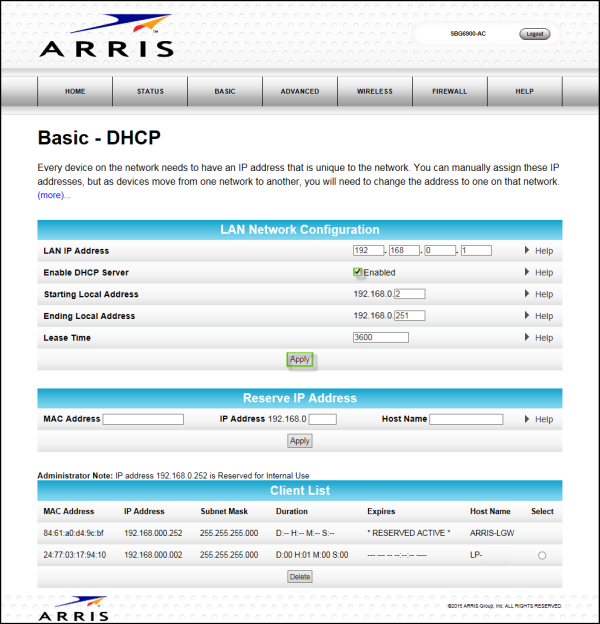Image resolution: width=600 pixels, height=624 pixels.
Task: Open the WIRELESS menu
Action: (x=375, y=91)
